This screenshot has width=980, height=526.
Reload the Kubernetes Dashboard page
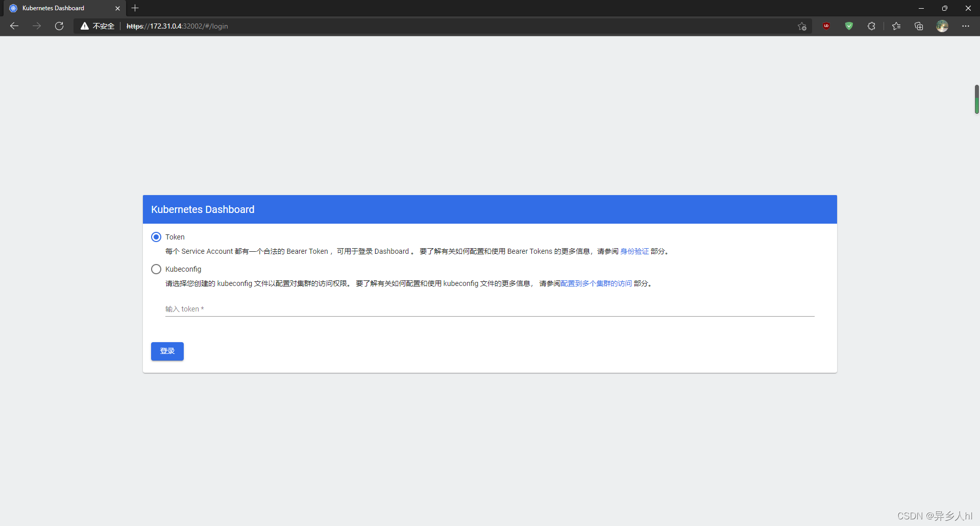tap(59, 26)
